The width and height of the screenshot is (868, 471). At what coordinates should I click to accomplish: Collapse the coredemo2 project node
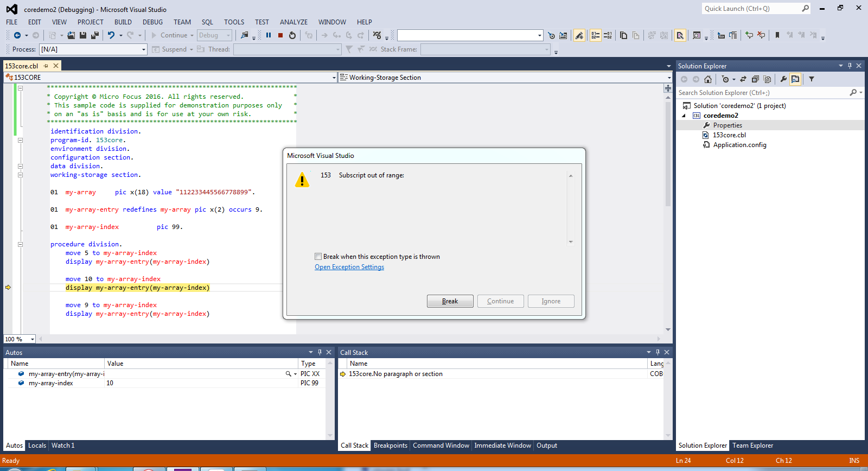(x=684, y=116)
